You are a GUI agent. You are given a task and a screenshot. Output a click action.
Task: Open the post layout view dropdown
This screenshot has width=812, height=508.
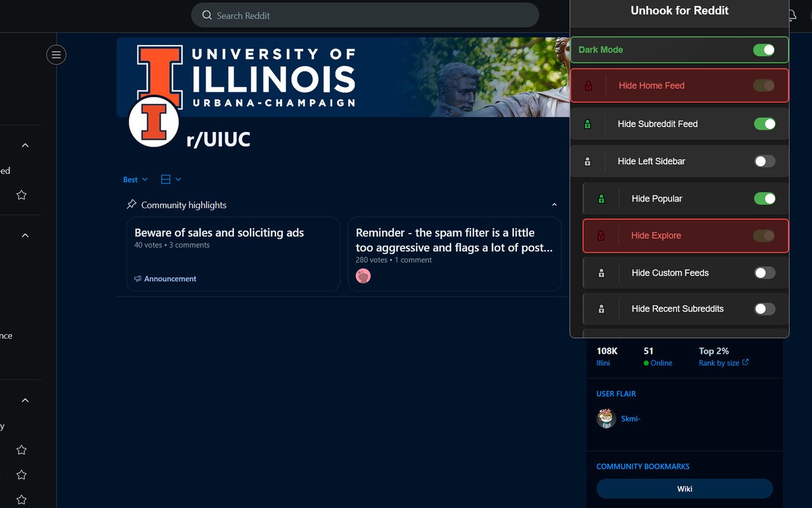171,180
